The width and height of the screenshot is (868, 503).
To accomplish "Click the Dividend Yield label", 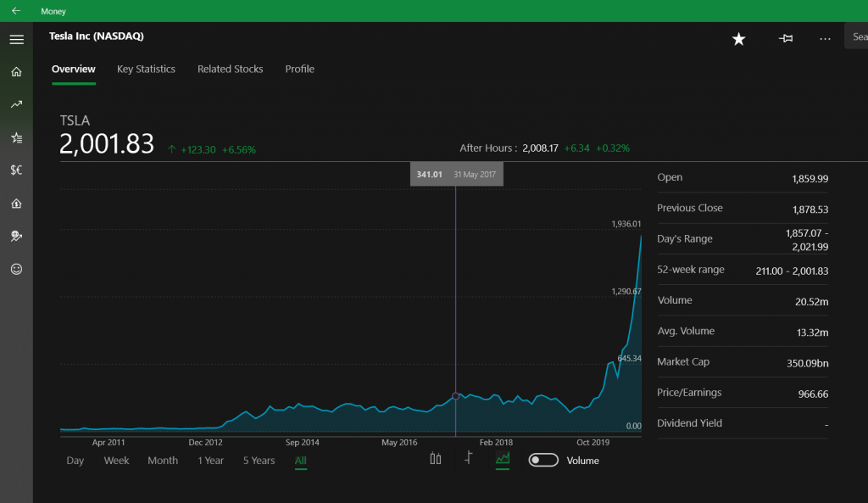I will pos(689,423).
